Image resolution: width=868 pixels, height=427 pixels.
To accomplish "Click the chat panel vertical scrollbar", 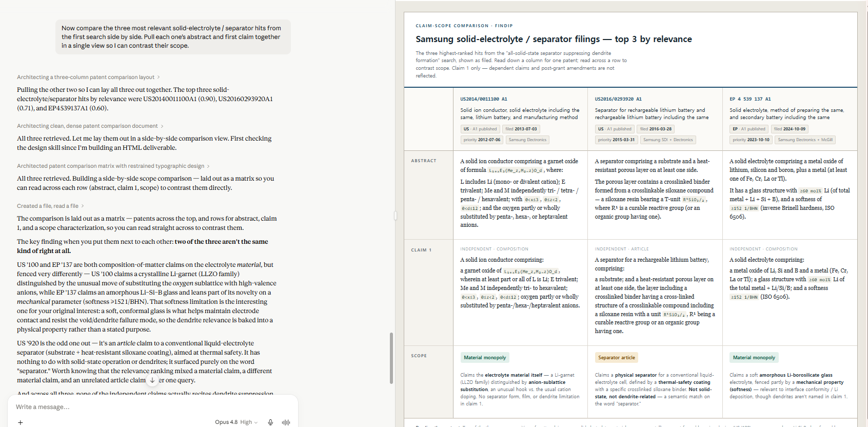I will point(391,358).
